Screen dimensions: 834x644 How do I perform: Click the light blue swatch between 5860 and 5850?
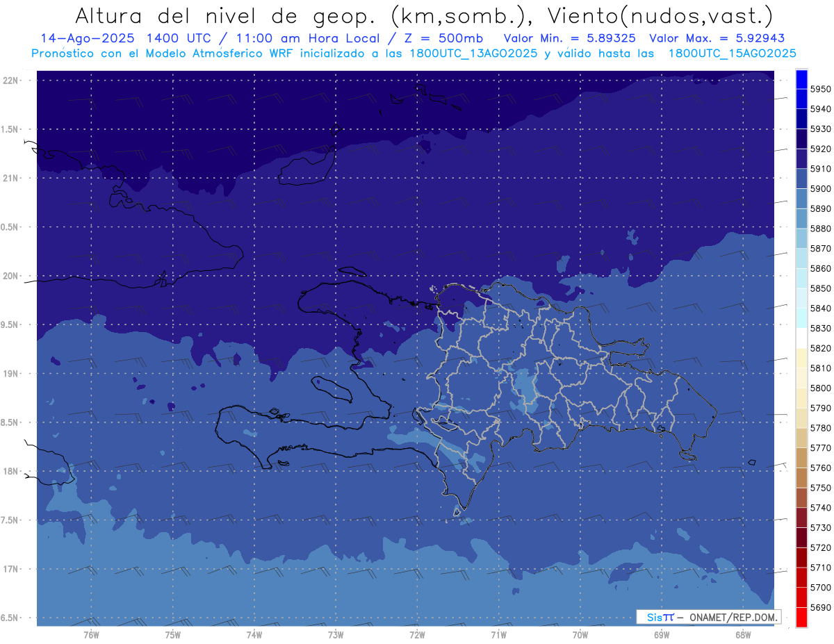coord(801,279)
